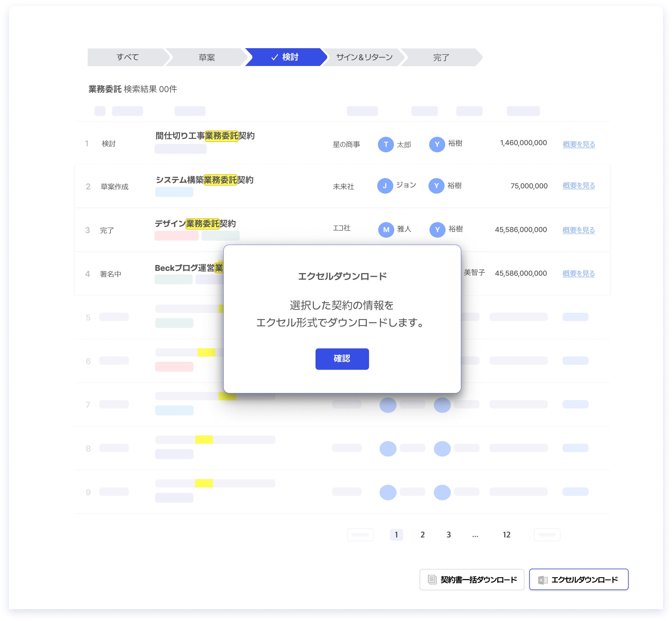Viewport: 672px width, 621px height.
Task: Click Y avatar in 間仕切り工事 row
Action: point(437,145)
